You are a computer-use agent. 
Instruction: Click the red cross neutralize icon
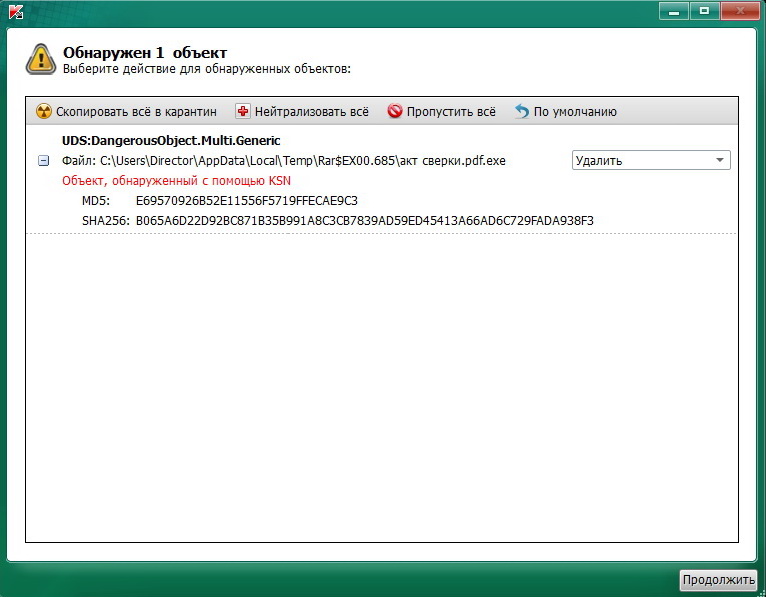[x=242, y=111]
